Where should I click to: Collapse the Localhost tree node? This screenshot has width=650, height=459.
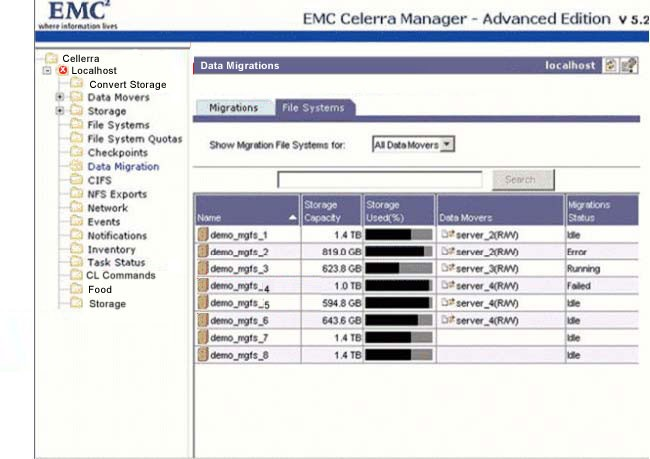47,70
